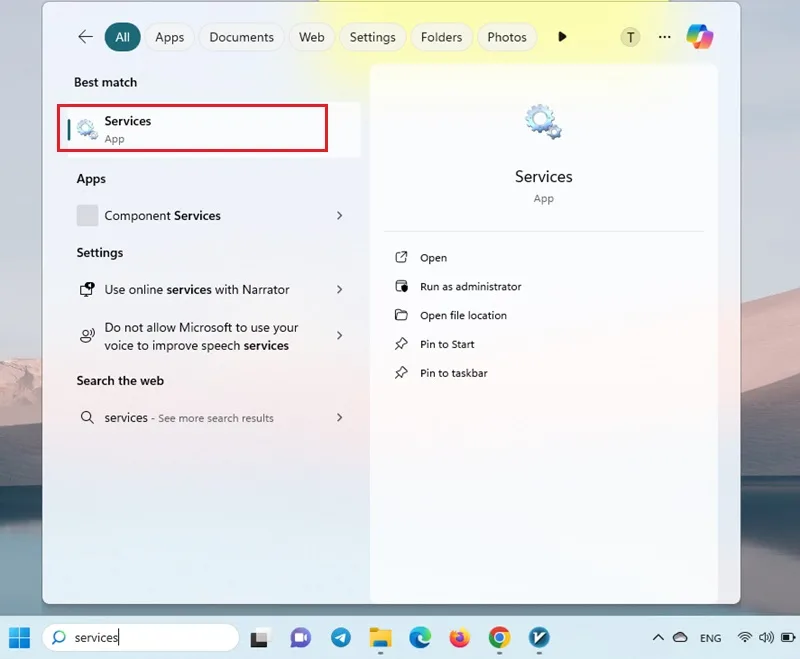Screen dimensions: 800x659
Task: Expand Component Services result chevron
Action: tap(339, 216)
